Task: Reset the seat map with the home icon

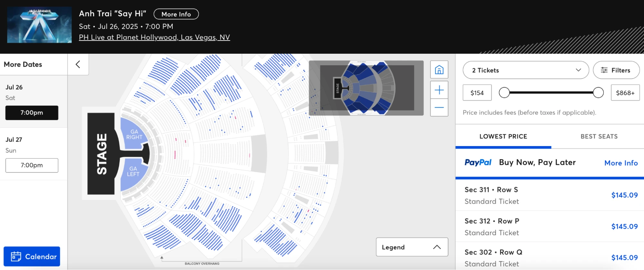Action: point(439,70)
